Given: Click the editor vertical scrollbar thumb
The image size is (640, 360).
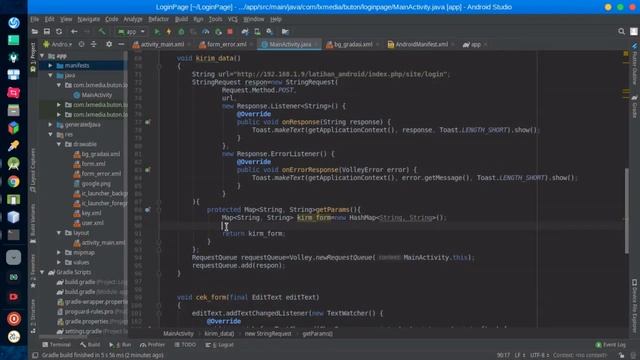Looking at the screenshot, I should coord(627,210).
